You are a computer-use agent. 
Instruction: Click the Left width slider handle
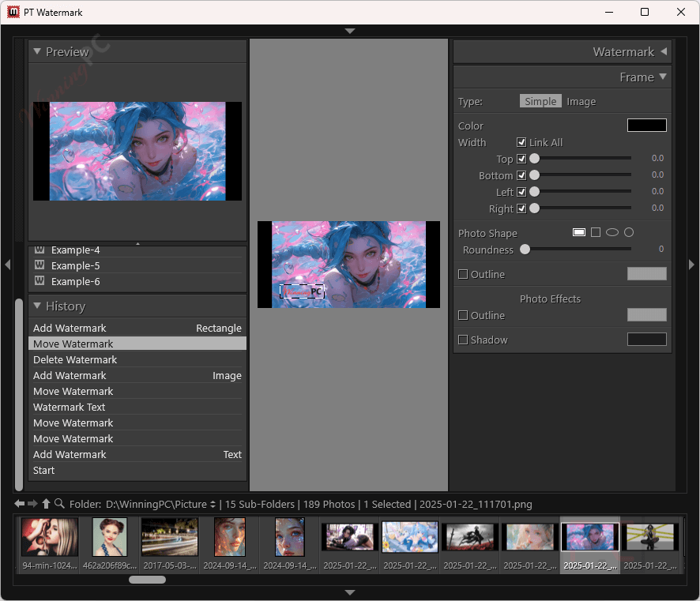pos(534,191)
